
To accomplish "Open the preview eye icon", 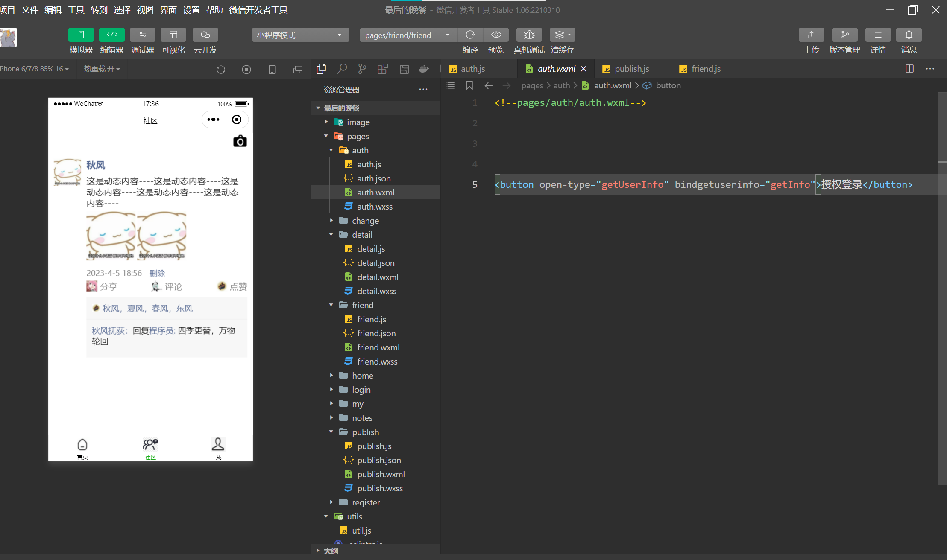I will [x=496, y=35].
